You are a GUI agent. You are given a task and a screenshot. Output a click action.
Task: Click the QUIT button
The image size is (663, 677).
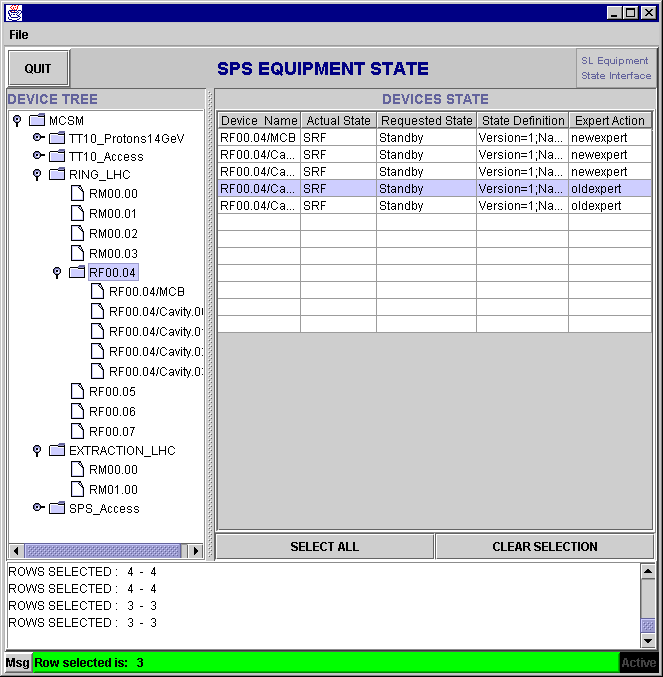[x=38, y=68]
